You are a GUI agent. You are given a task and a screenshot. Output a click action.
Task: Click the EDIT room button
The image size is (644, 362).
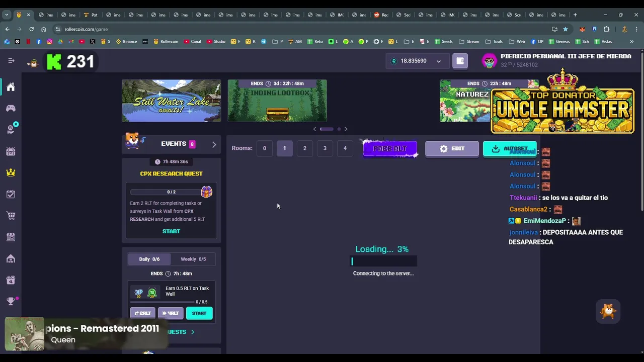pyautogui.click(x=452, y=149)
